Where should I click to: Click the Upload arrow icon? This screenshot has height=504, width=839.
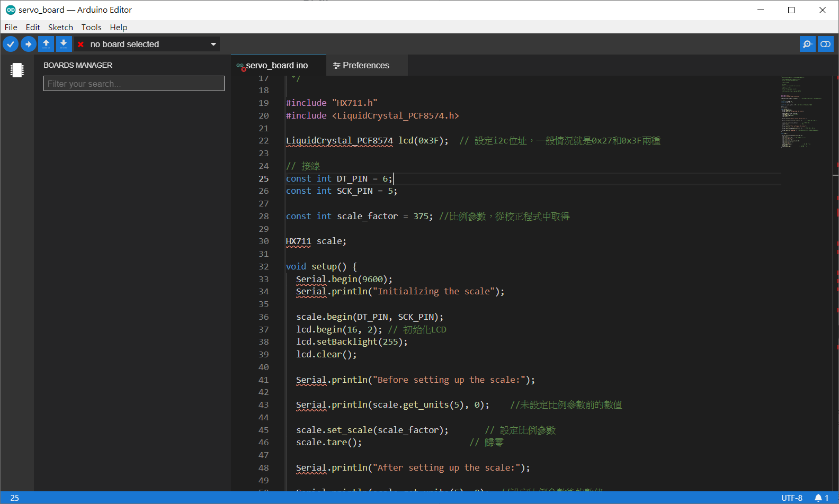tap(29, 44)
